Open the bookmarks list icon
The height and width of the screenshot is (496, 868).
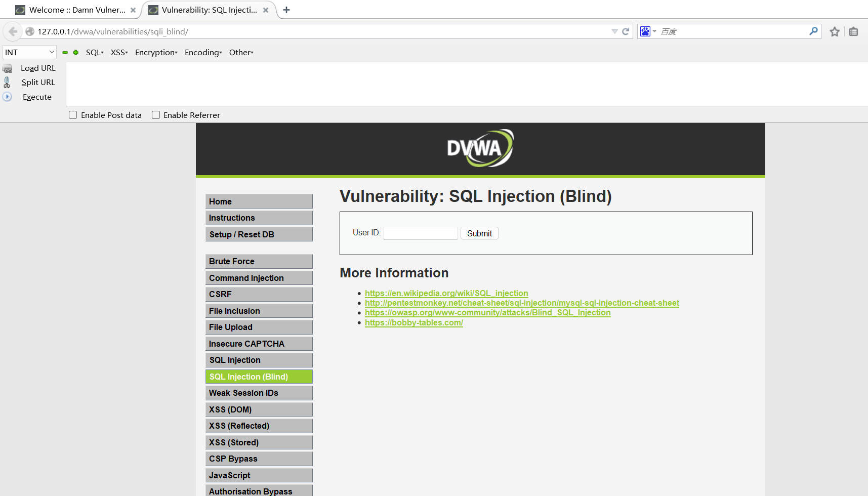click(x=853, y=32)
